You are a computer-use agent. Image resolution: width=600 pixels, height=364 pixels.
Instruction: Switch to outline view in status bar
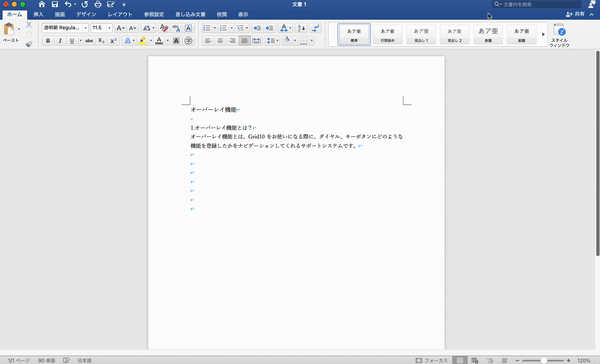490,360
